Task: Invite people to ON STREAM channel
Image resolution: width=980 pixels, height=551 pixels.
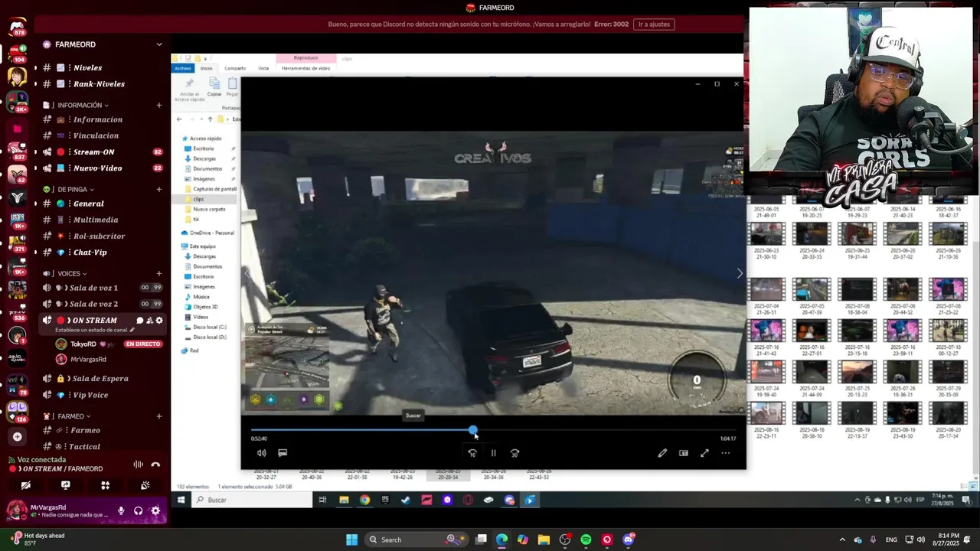Action: point(149,321)
